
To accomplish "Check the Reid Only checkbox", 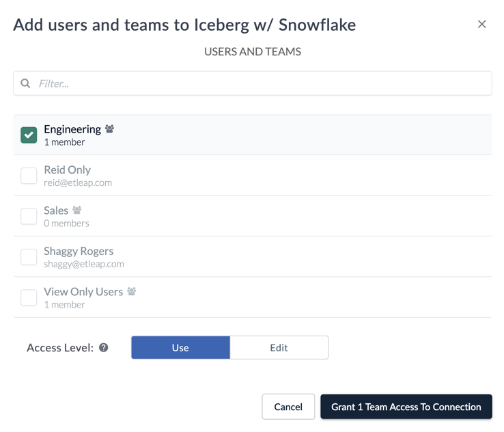I will (29, 176).
